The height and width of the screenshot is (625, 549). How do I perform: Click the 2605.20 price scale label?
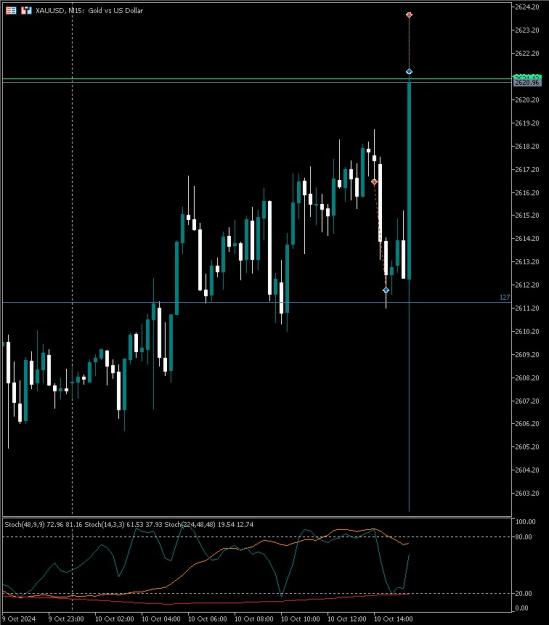527,446
